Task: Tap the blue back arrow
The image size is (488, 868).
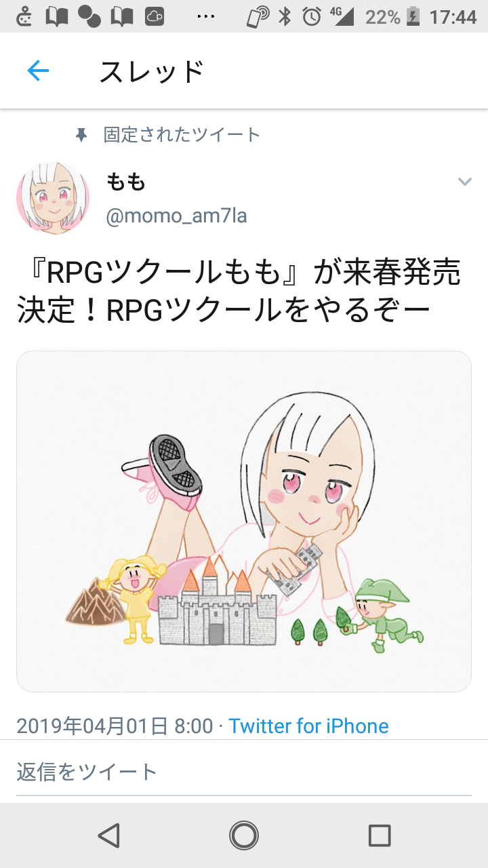Action: (x=38, y=71)
